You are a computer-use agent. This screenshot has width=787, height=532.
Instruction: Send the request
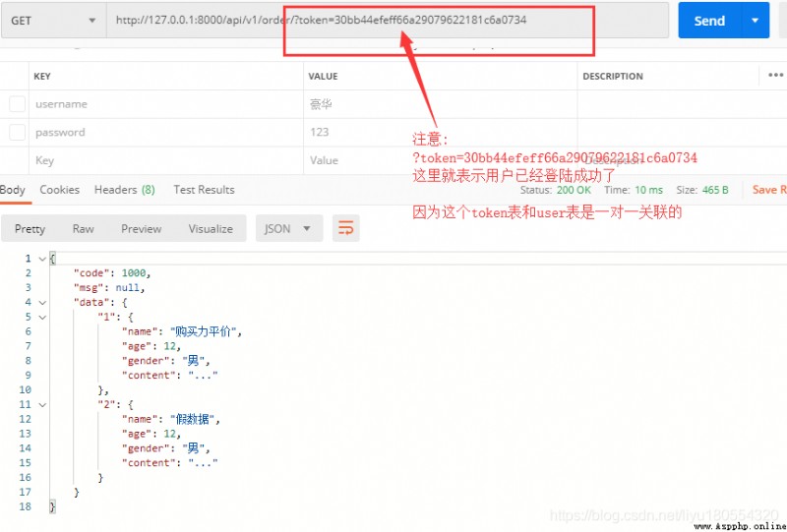point(709,21)
